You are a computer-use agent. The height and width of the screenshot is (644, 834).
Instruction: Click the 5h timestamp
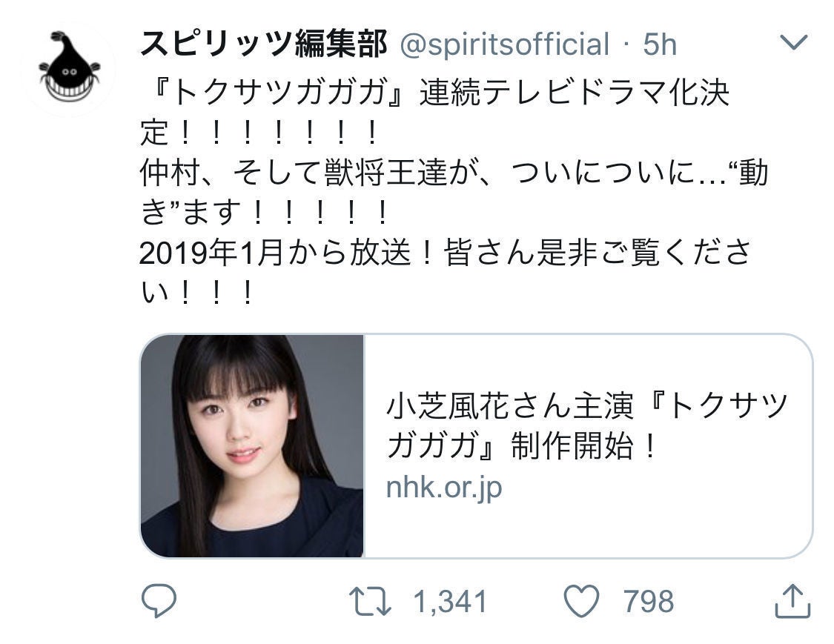[x=660, y=44]
